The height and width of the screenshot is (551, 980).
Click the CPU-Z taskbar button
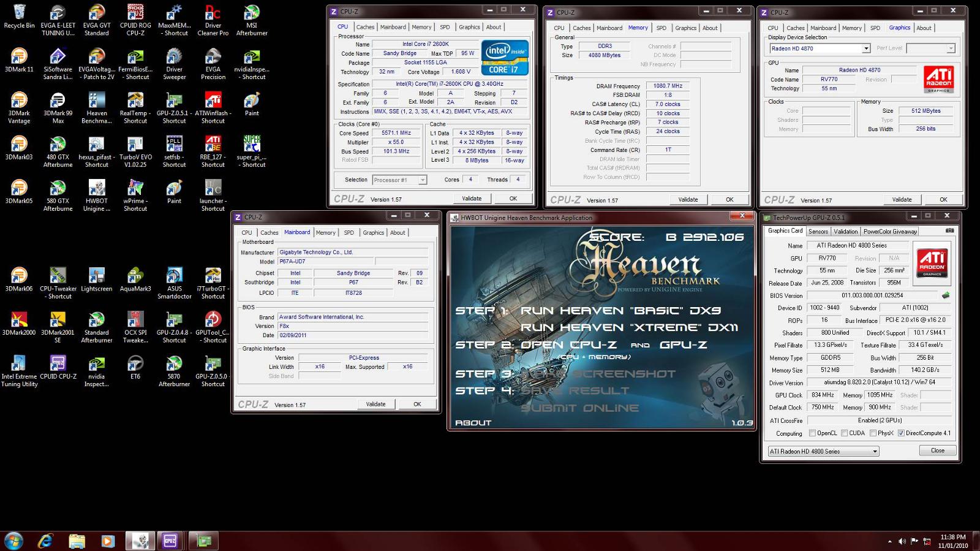pyautogui.click(x=170, y=541)
